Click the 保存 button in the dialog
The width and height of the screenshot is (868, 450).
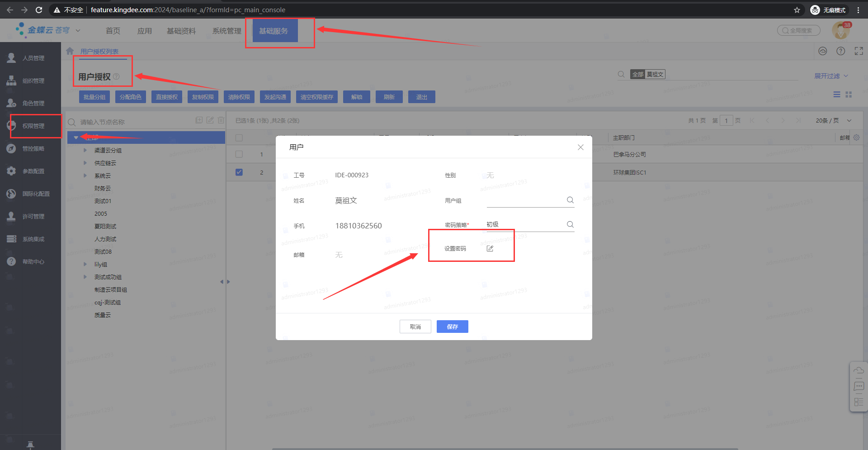click(x=452, y=327)
